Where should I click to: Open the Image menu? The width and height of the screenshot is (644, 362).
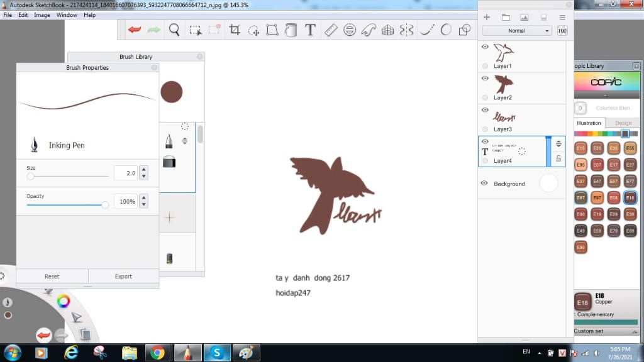click(42, 15)
